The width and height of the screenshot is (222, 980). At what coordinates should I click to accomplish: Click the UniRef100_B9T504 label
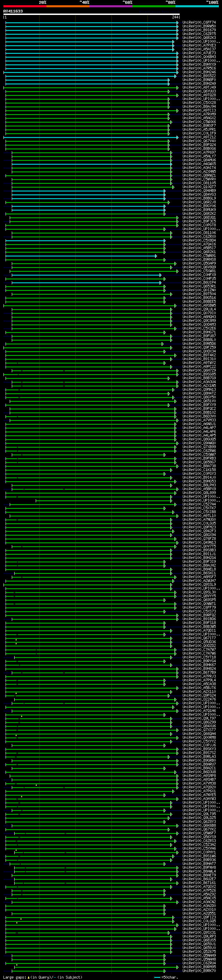click(x=199, y=294)
